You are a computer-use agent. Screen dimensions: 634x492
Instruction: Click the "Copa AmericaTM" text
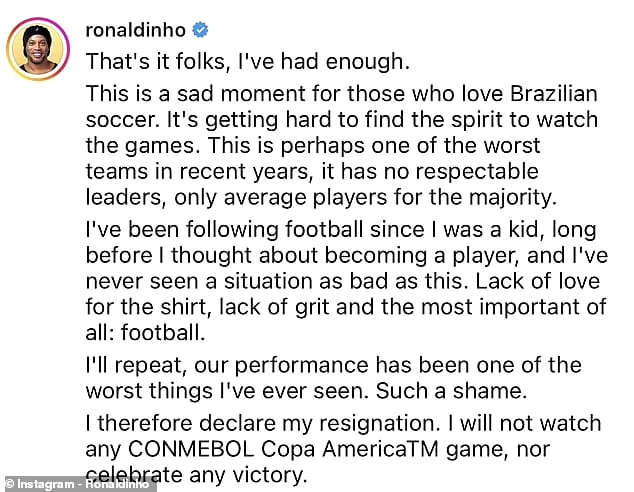[344, 448]
